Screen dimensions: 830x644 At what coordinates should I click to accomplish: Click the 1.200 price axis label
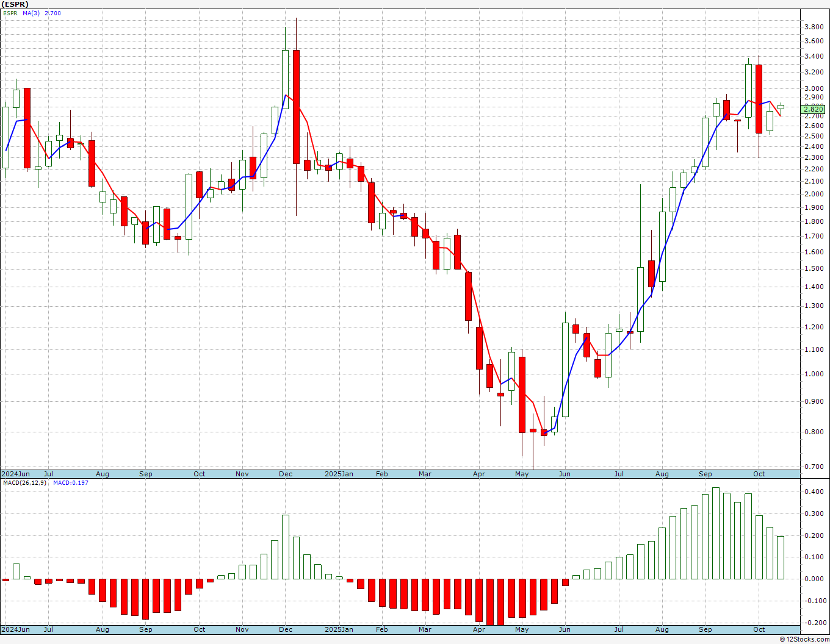coord(814,327)
